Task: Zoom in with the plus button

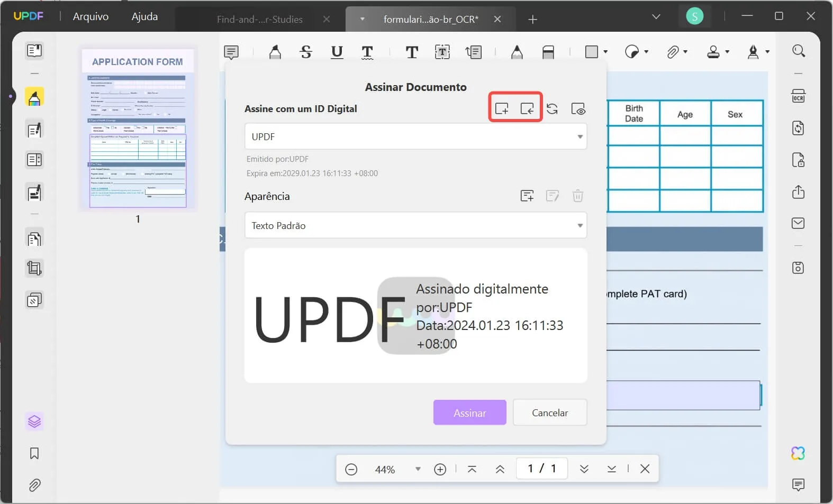Action: (x=440, y=469)
